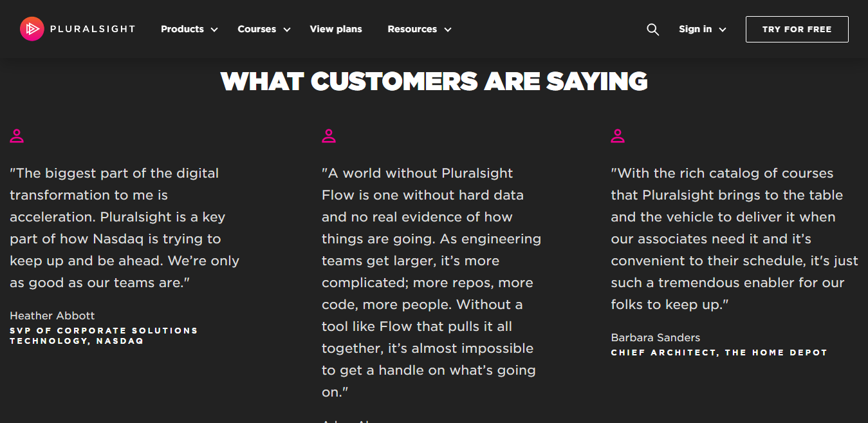868x423 pixels.
Task: Click the Chief Architect, The Home Depot title
Action: [x=719, y=353]
